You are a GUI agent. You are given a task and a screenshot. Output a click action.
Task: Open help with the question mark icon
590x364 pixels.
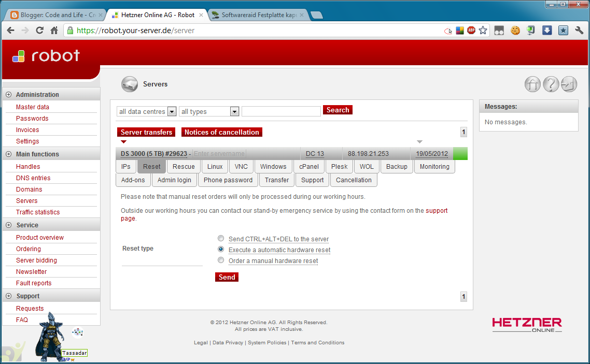point(551,84)
